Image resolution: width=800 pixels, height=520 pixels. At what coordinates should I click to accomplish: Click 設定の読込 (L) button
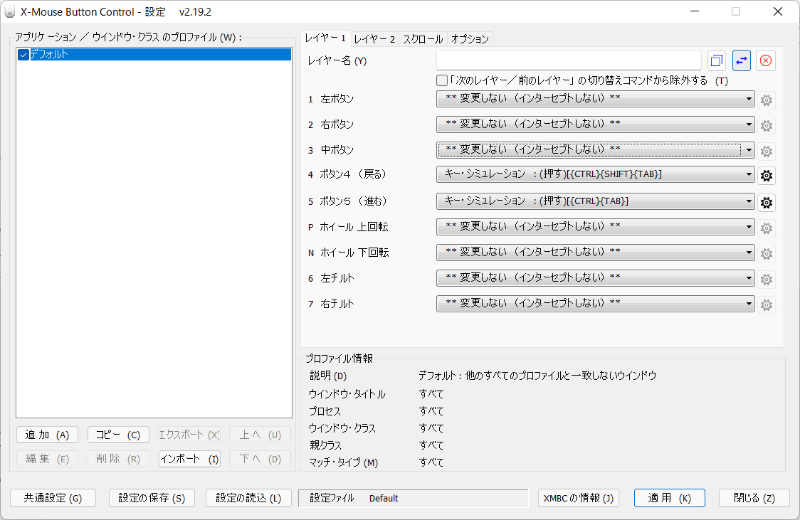pyautogui.click(x=248, y=498)
